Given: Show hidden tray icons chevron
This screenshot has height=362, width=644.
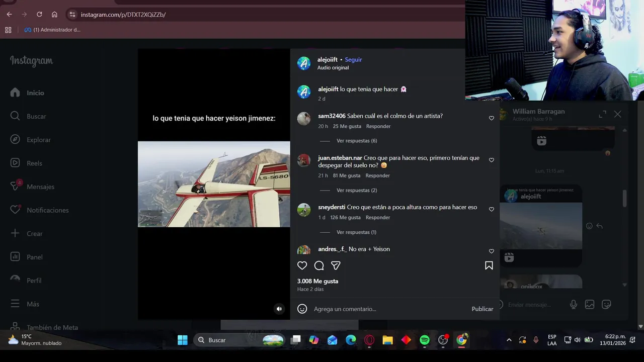Looking at the screenshot, I should [509, 340].
